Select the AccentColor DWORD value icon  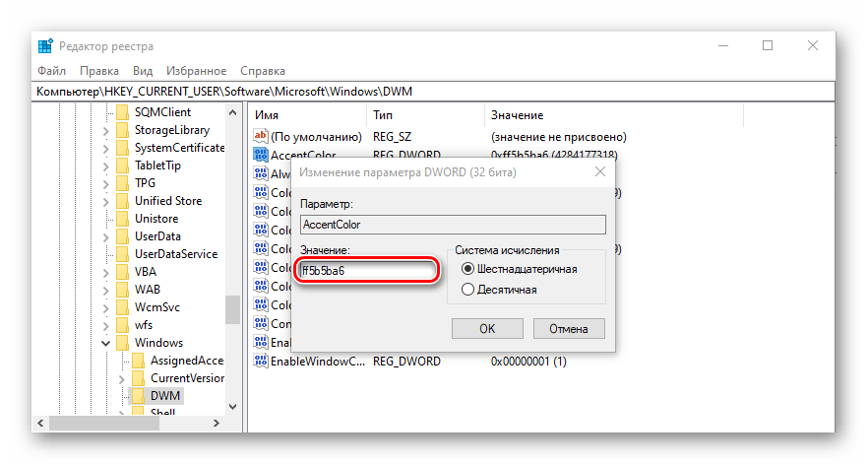tap(261, 155)
